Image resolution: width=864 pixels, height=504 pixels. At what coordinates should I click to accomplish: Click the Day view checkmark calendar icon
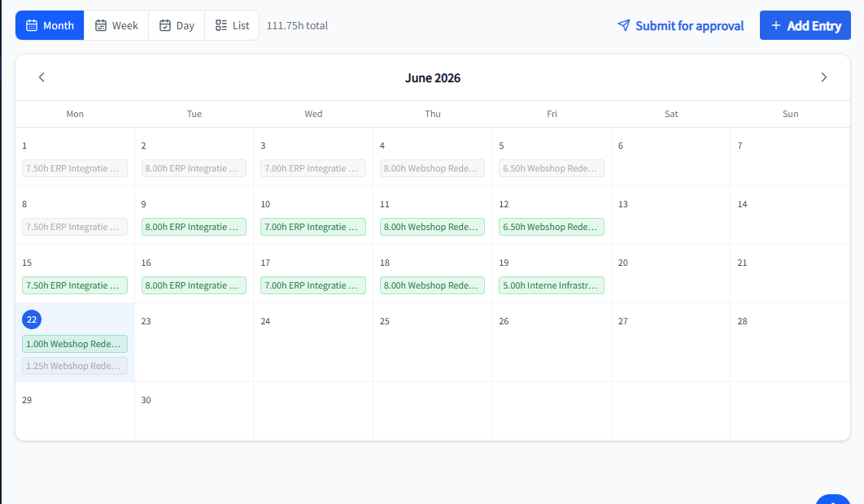pyautogui.click(x=165, y=25)
